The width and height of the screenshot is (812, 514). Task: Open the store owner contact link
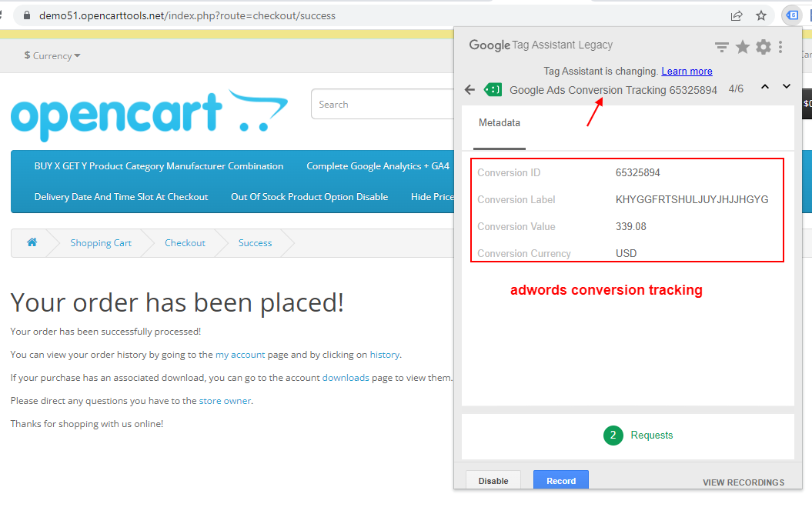pos(226,401)
